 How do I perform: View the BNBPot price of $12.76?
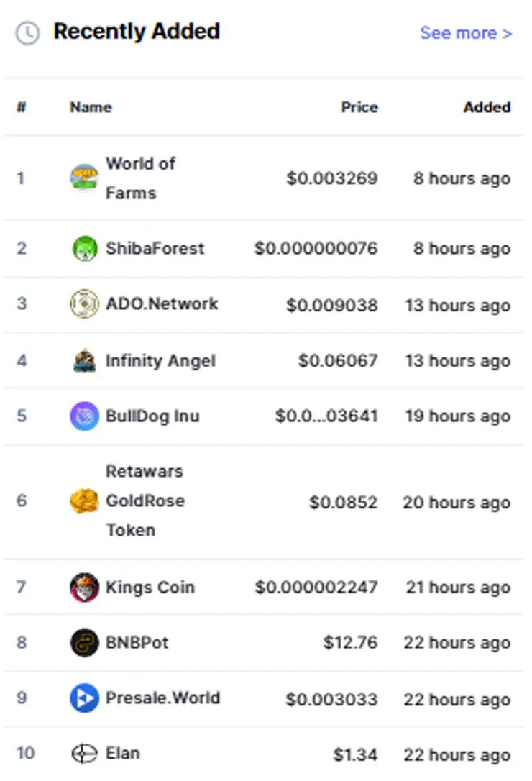[350, 642]
